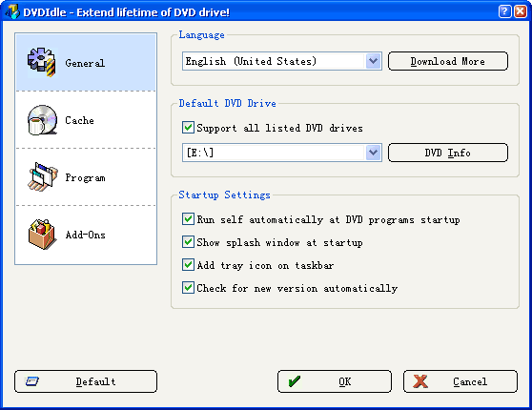532x410 pixels.
Task: Open the General settings page label
Action: [85, 63]
